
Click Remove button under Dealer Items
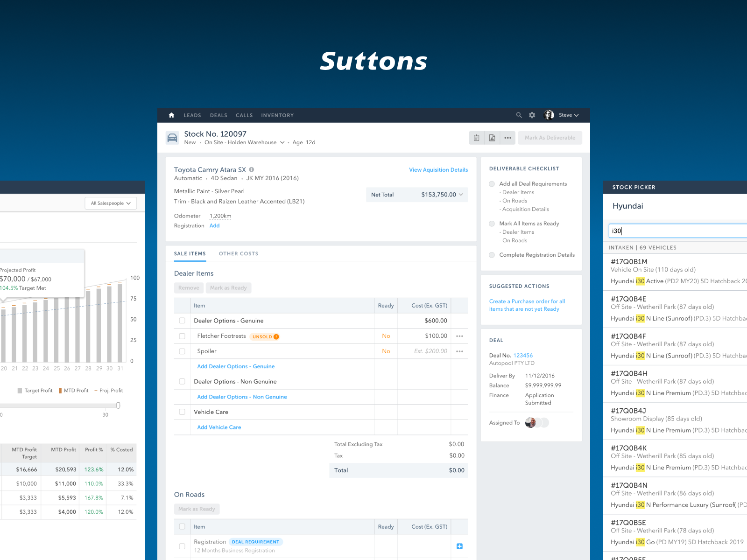(x=189, y=288)
